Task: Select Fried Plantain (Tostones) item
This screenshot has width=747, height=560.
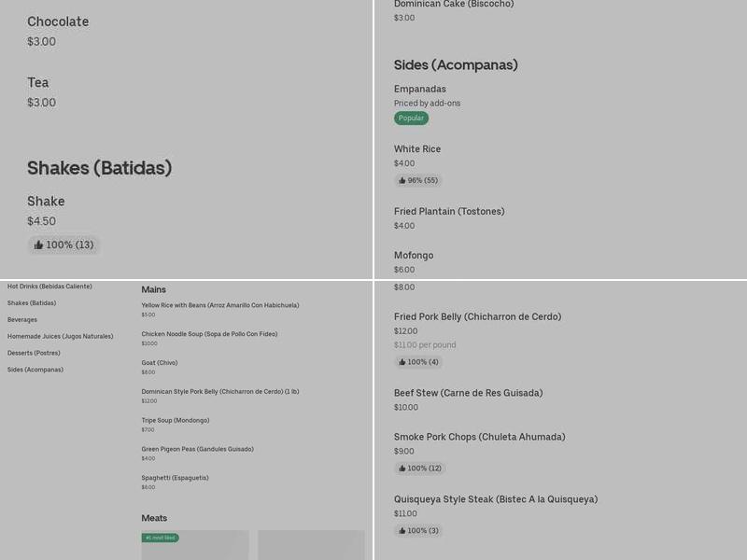Action: point(449,212)
